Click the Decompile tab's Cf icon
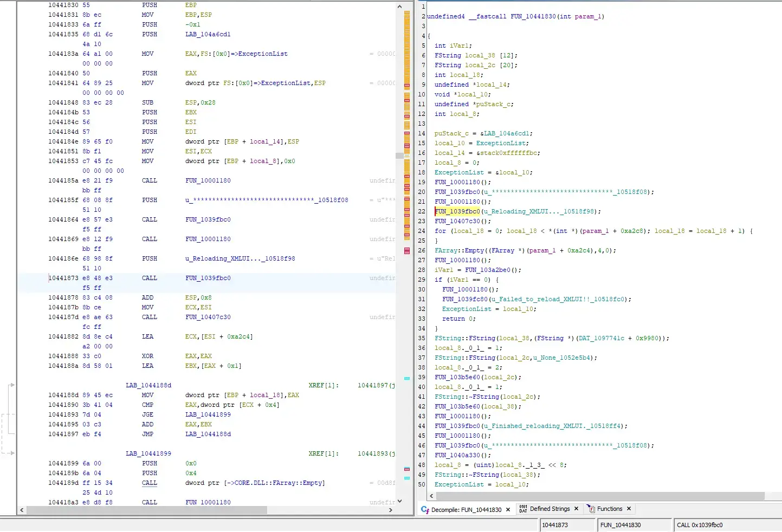 pos(425,510)
